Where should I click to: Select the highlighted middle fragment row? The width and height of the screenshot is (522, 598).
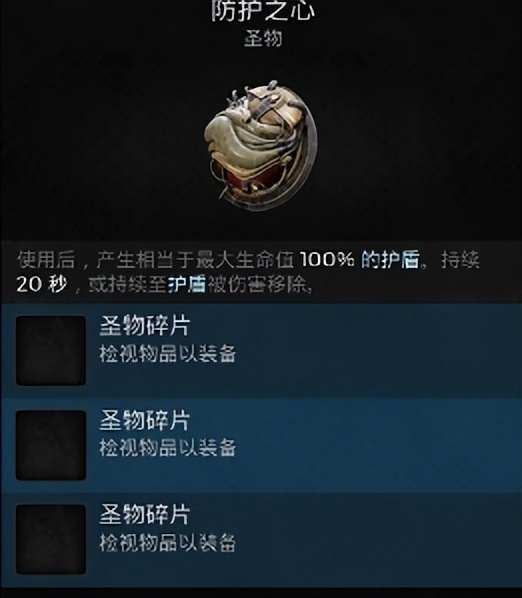pyautogui.click(x=261, y=445)
